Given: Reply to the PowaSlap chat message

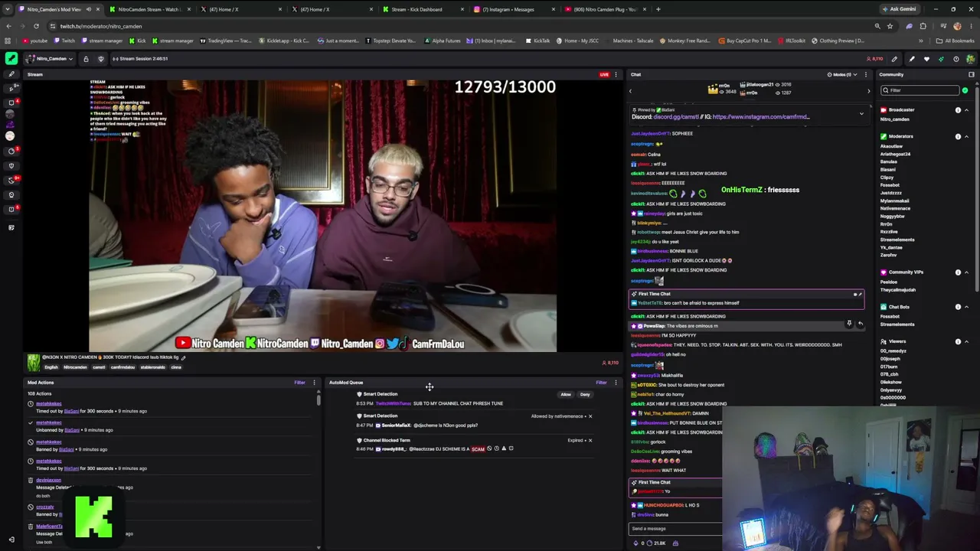Looking at the screenshot, I should pos(860,324).
